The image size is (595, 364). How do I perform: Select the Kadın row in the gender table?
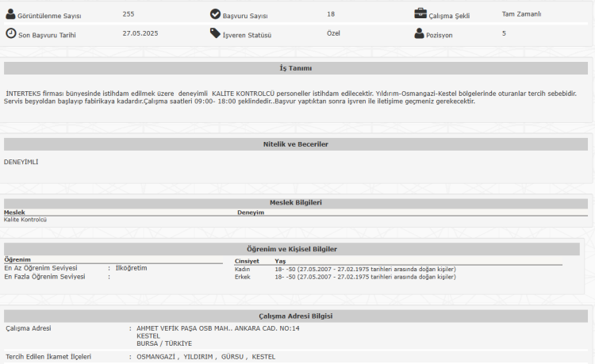point(242,269)
